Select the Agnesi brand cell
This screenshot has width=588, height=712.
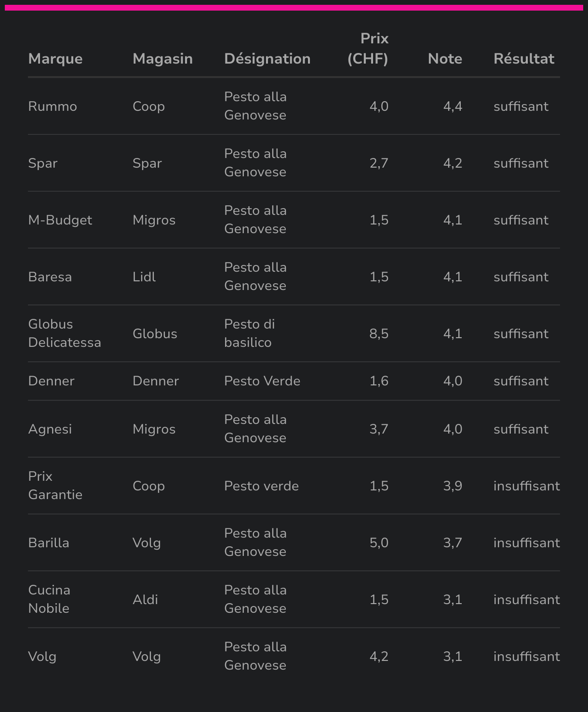(50, 429)
